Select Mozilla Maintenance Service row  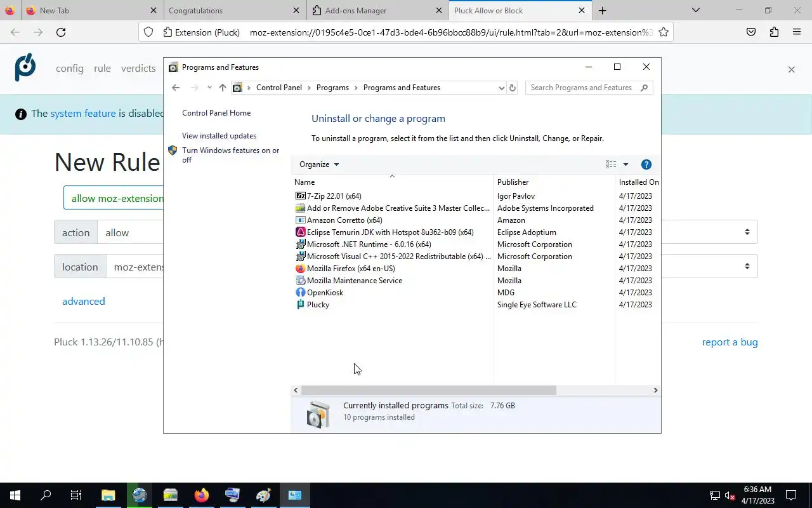(x=476, y=281)
